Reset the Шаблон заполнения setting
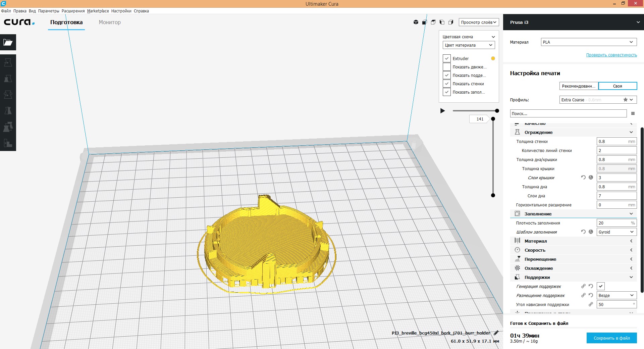 [x=584, y=232]
